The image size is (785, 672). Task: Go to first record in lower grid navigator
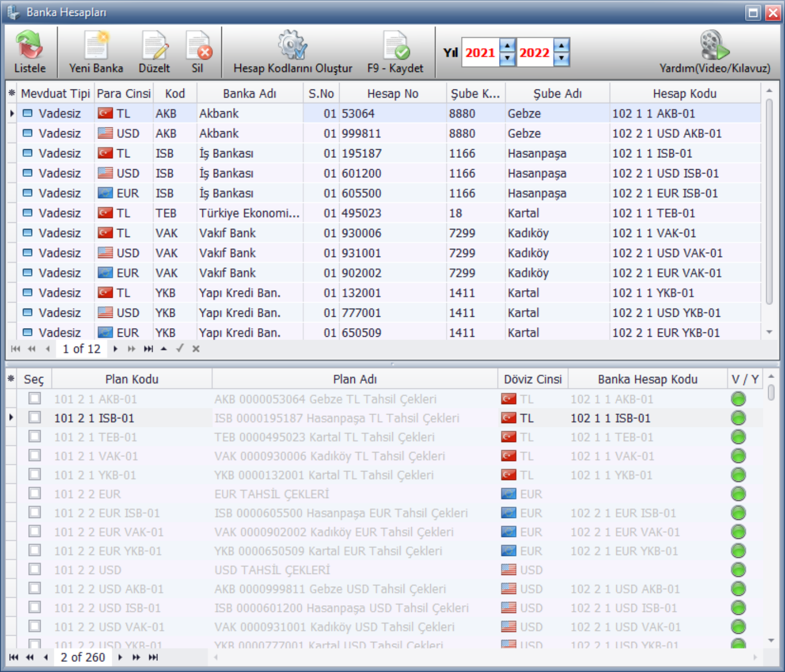click(14, 657)
